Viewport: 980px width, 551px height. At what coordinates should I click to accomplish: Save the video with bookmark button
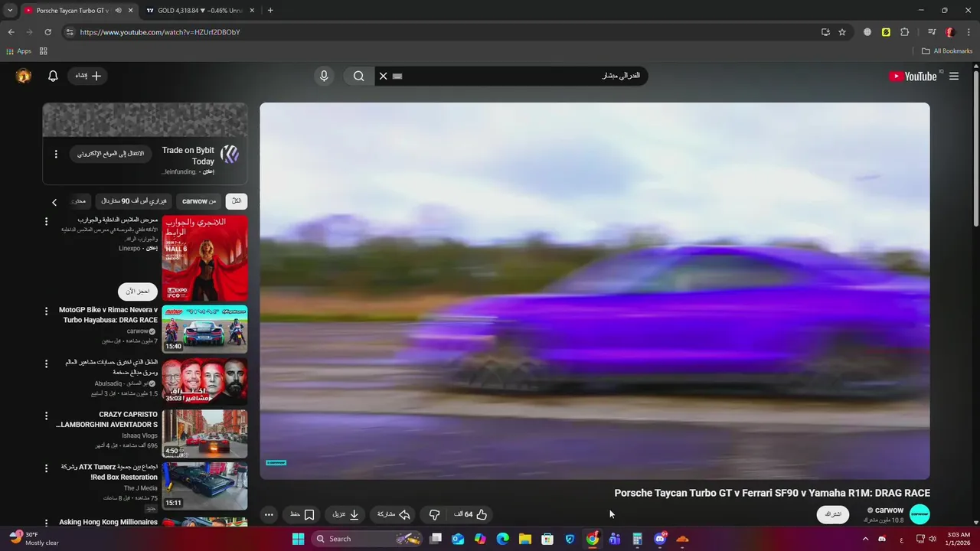(x=302, y=514)
